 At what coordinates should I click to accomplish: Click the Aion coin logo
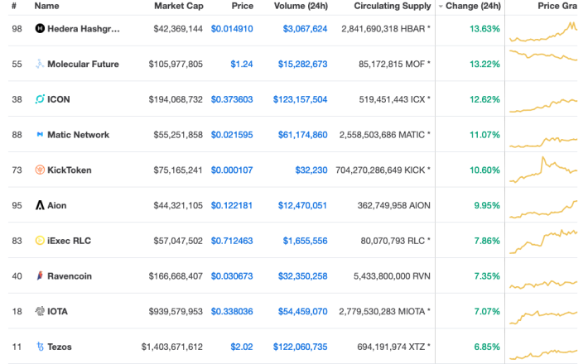click(x=40, y=205)
